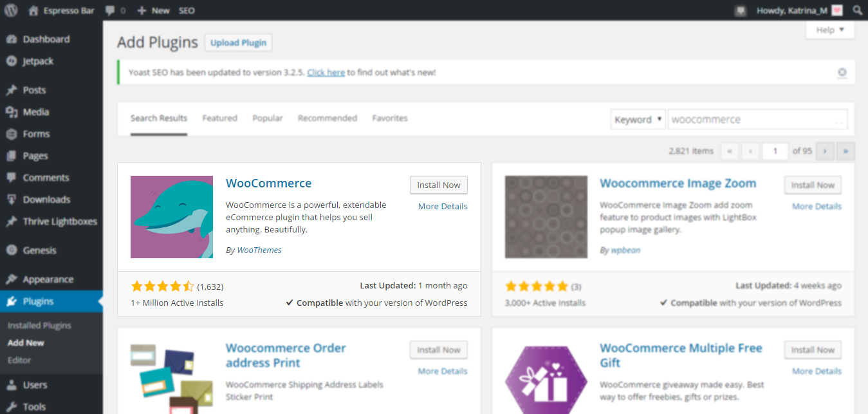This screenshot has height=414, width=868.
Task: Click the WooCommerce star rating
Action: (162, 287)
